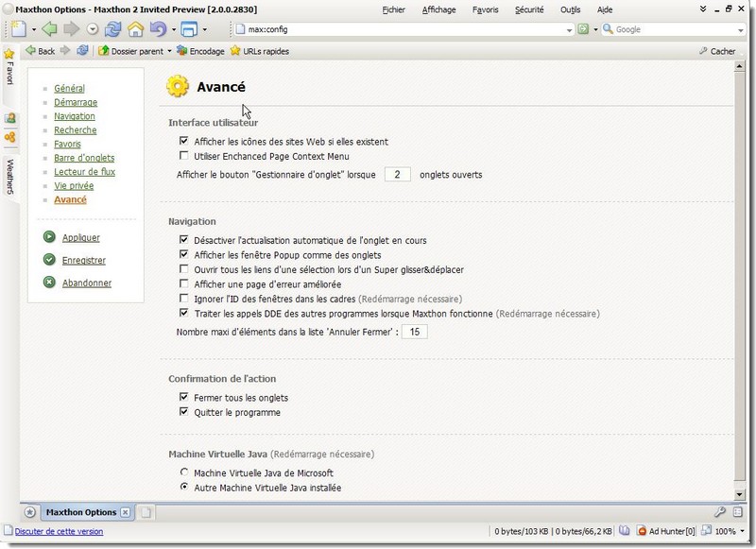
Task: Open the Barre d'onglets settings section
Action: 84,158
